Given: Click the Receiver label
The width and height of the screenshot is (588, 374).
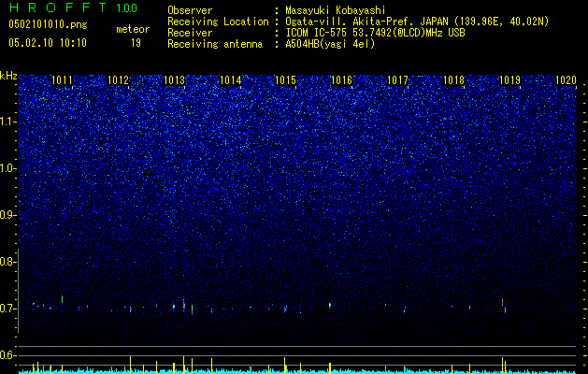Looking at the screenshot, I should [x=190, y=33].
